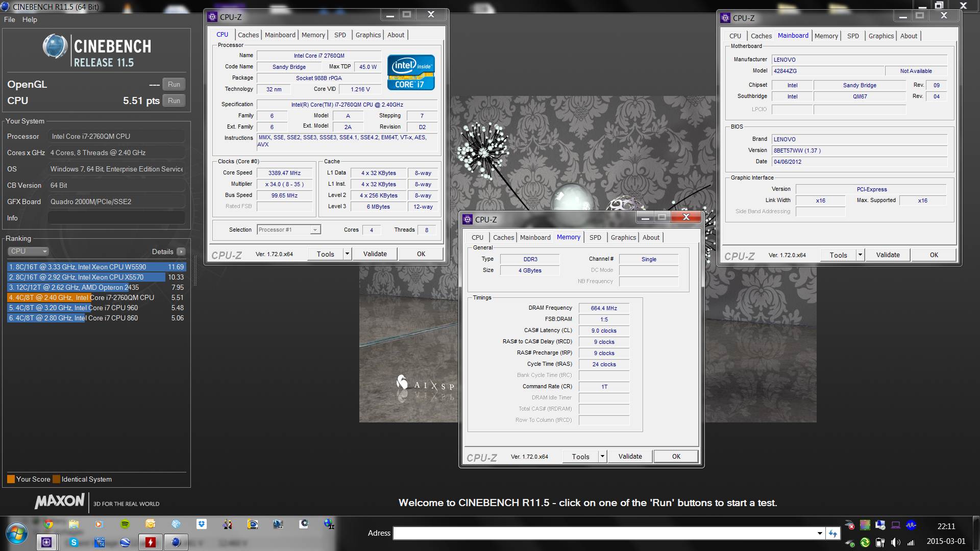Run the OpenGL benchmark
The height and width of the screenshot is (551, 980).
click(174, 84)
